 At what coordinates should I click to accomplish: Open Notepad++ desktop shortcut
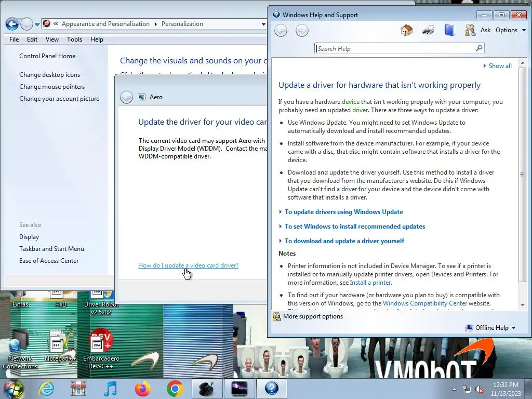(60, 346)
